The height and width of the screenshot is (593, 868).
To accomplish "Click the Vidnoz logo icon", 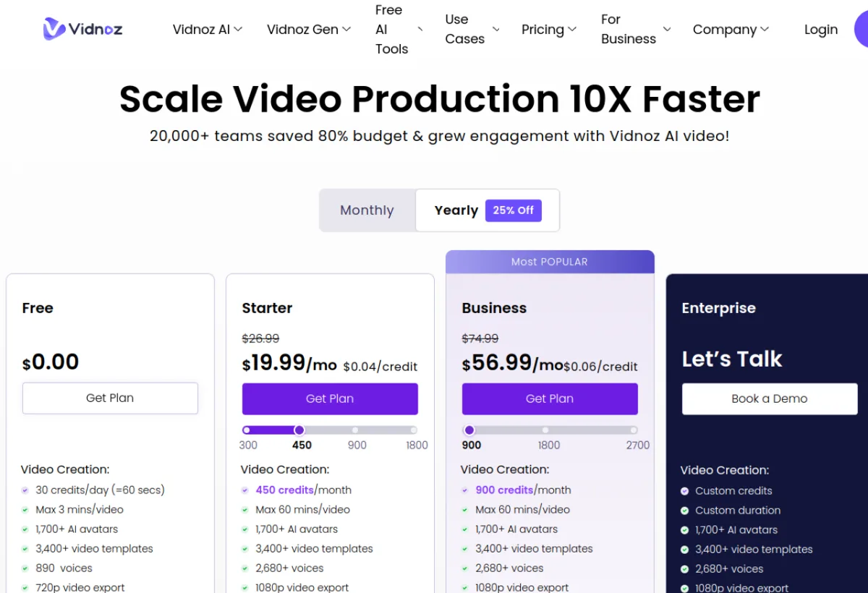I will tap(54, 29).
